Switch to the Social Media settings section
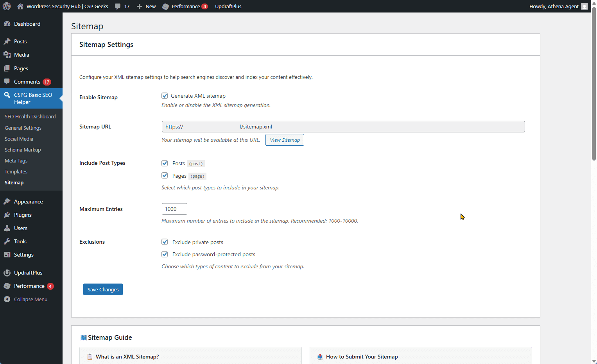Screen dimensions: 597x364 [x=19, y=138]
